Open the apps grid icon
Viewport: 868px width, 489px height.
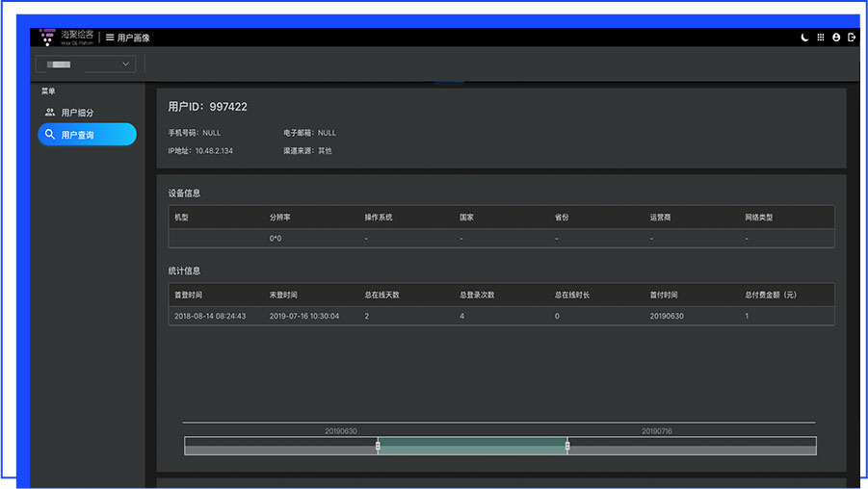(821, 38)
